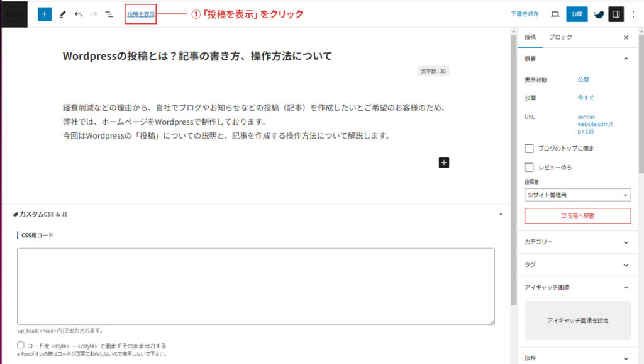Screen dimensions: 644x364
Task: Click the Undo arrow icon
Action: 78,14
